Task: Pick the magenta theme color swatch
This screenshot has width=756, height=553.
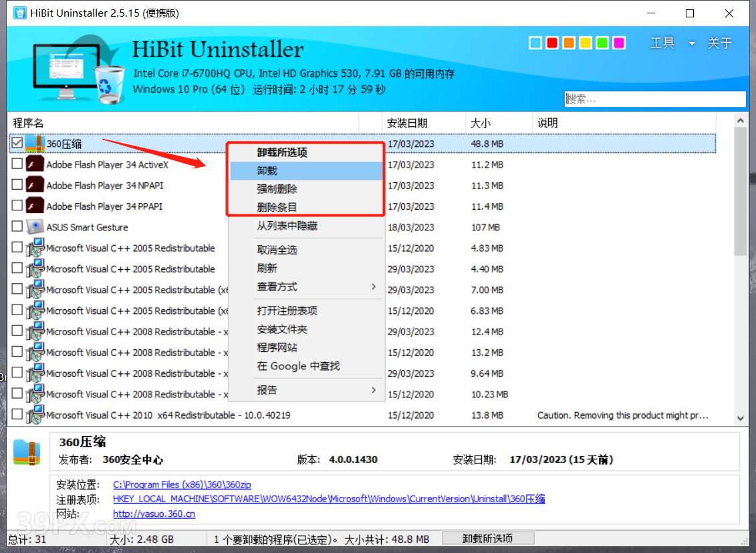Action: pyautogui.click(x=619, y=43)
